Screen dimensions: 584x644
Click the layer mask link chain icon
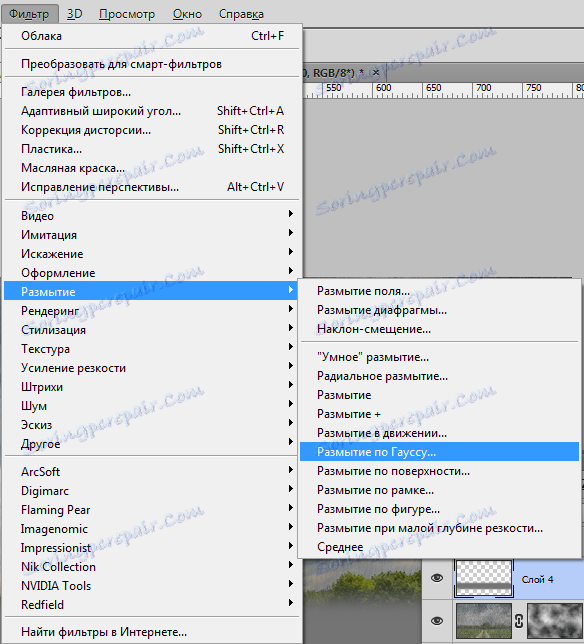pos(519,621)
